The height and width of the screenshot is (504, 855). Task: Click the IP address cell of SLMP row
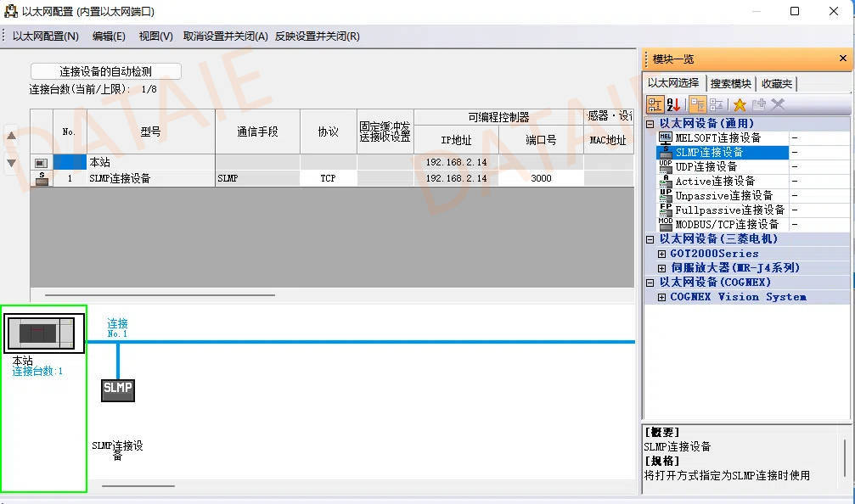(457, 178)
